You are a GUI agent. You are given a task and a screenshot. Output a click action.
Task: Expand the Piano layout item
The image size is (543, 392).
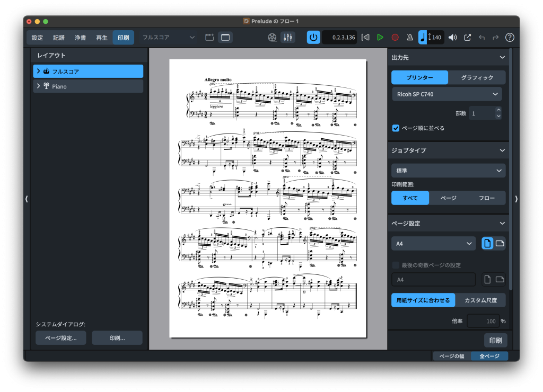pos(38,86)
